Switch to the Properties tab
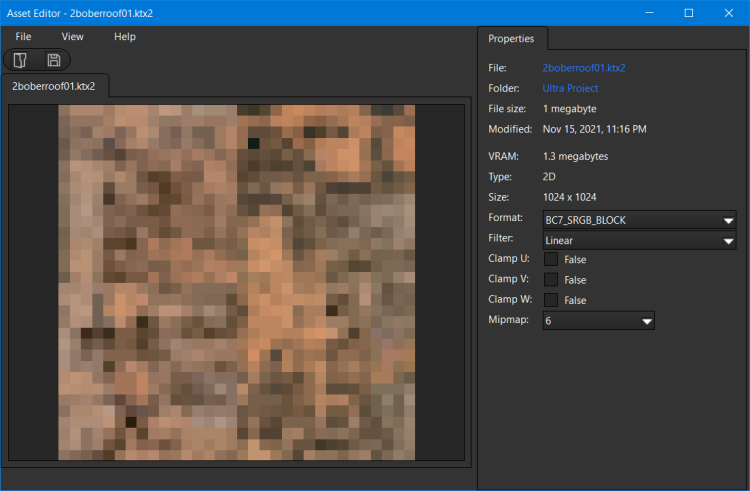Image resolution: width=750 pixels, height=491 pixels. 511,39
